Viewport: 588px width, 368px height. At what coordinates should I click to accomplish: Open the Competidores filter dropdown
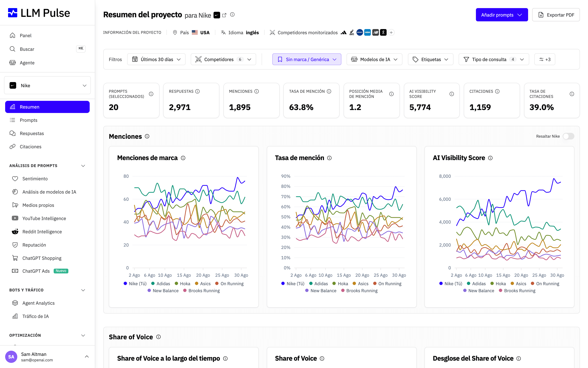click(223, 59)
